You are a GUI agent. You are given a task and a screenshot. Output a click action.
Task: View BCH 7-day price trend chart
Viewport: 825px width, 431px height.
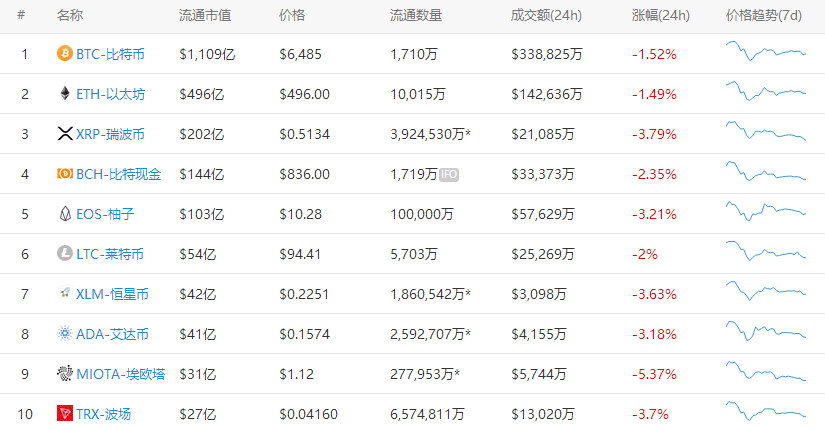pyautogui.click(x=766, y=171)
